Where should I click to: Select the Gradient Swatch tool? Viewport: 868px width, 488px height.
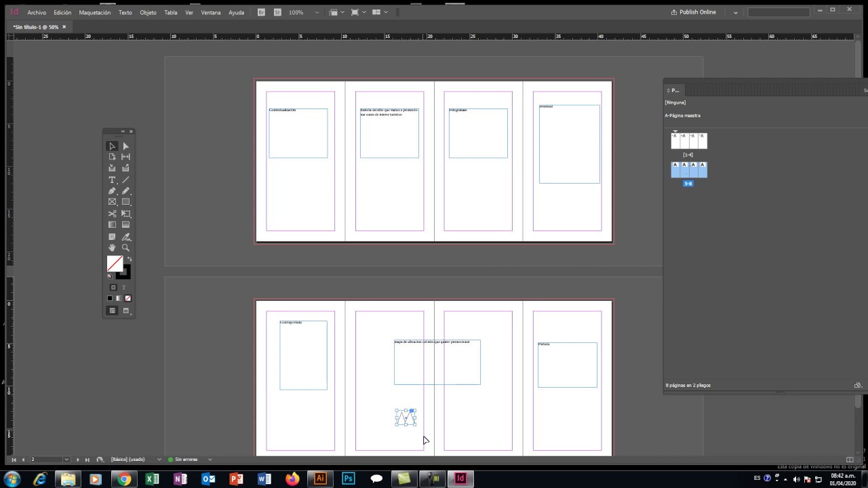tap(112, 225)
